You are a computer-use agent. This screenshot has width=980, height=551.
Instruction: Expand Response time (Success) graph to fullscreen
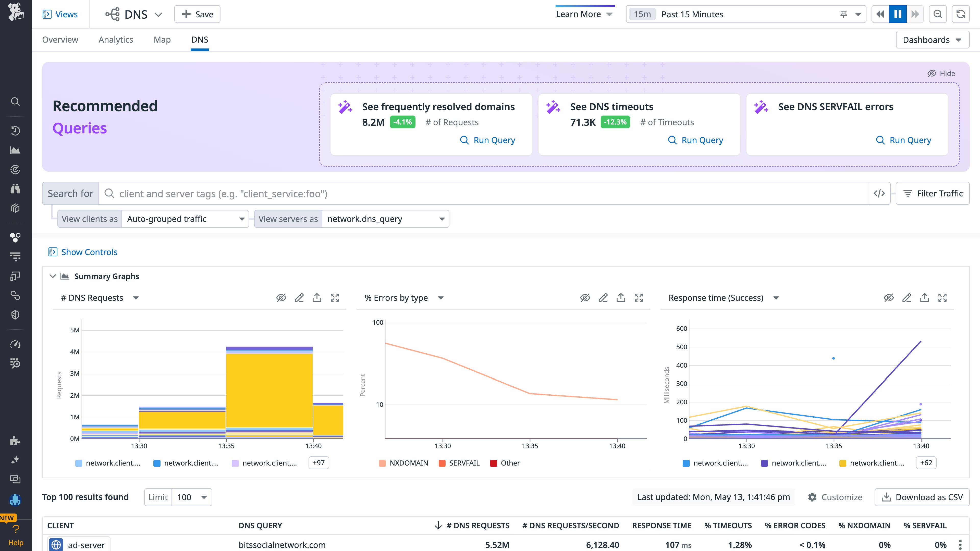[x=943, y=298]
